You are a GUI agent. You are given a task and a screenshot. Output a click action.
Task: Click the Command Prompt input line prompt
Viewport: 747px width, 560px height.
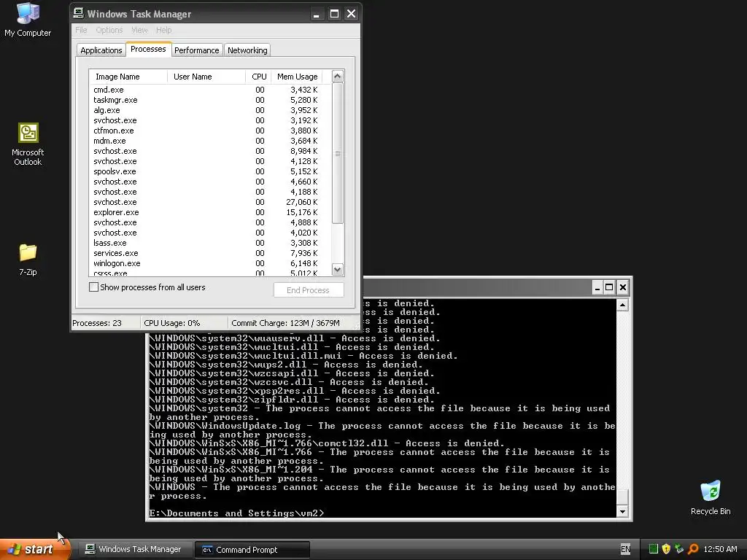[x=236, y=513]
